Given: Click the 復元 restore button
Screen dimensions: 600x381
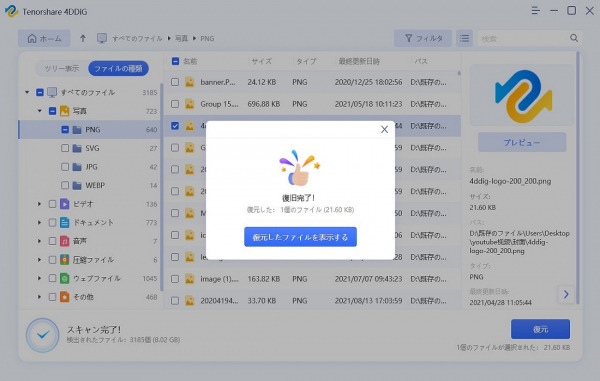Looking at the screenshot, I should pyautogui.click(x=540, y=329).
